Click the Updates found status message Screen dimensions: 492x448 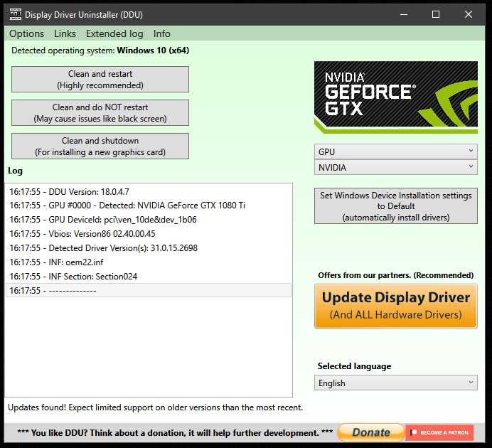point(155,407)
